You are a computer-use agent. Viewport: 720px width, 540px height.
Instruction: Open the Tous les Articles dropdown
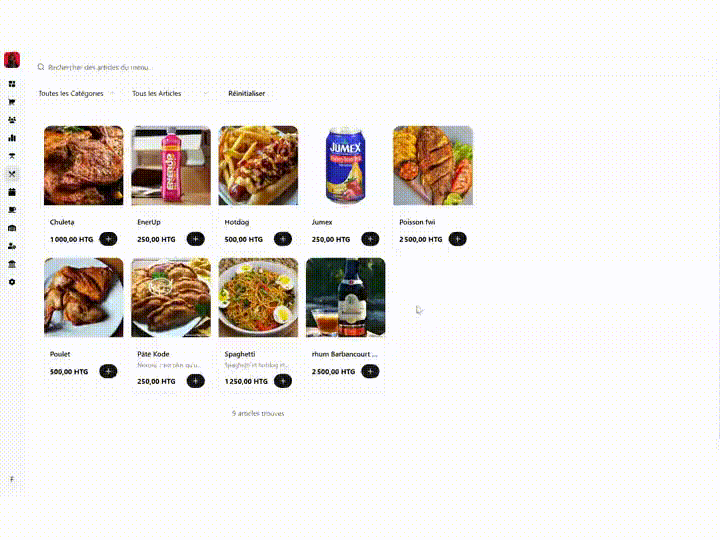[171, 93]
